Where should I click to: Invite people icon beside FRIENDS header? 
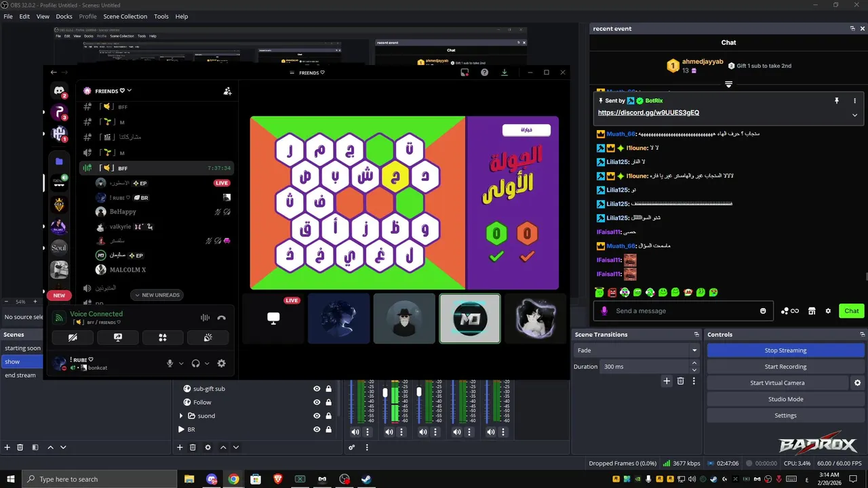point(227,91)
